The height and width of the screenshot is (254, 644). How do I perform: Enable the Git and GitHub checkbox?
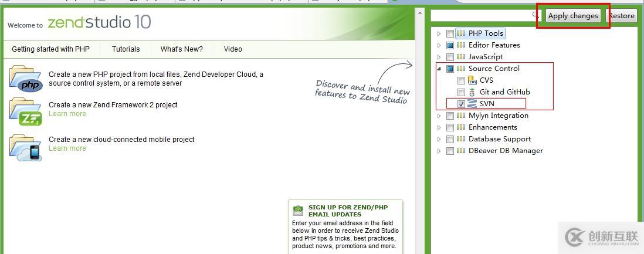(x=461, y=92)
